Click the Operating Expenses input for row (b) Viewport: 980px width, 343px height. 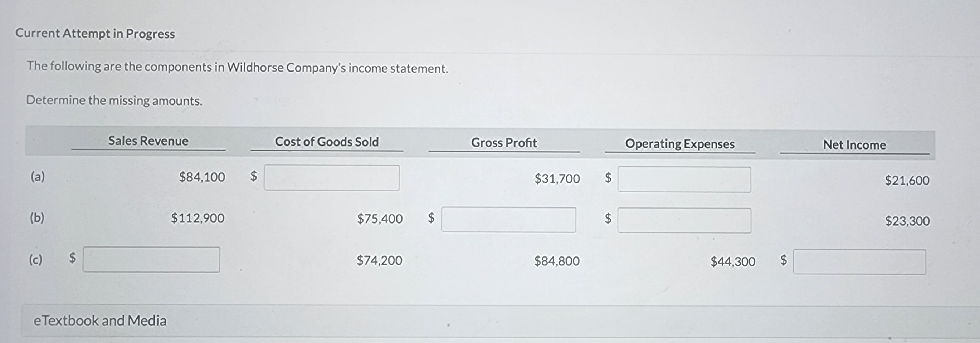tap(684, 220)
